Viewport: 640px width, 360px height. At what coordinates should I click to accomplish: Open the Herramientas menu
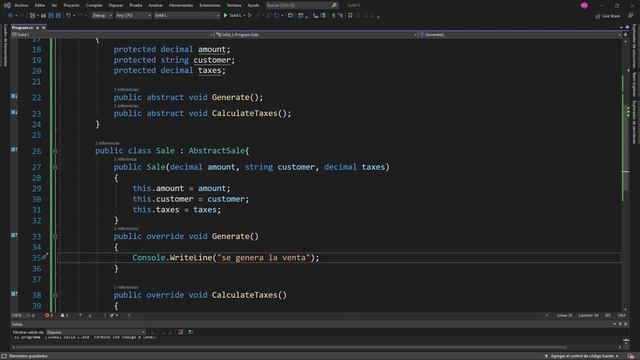point(181,5)
